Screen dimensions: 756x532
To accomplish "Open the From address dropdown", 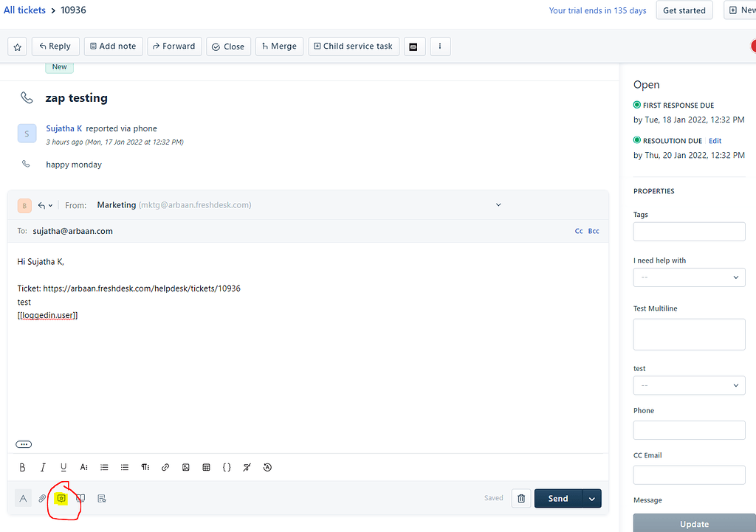I will coord(498,204).
